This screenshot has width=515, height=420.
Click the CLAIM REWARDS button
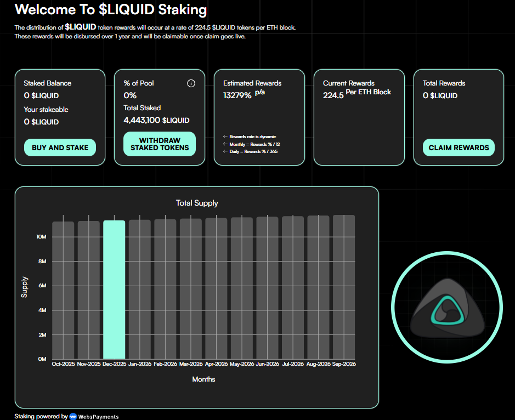[459, 147]
